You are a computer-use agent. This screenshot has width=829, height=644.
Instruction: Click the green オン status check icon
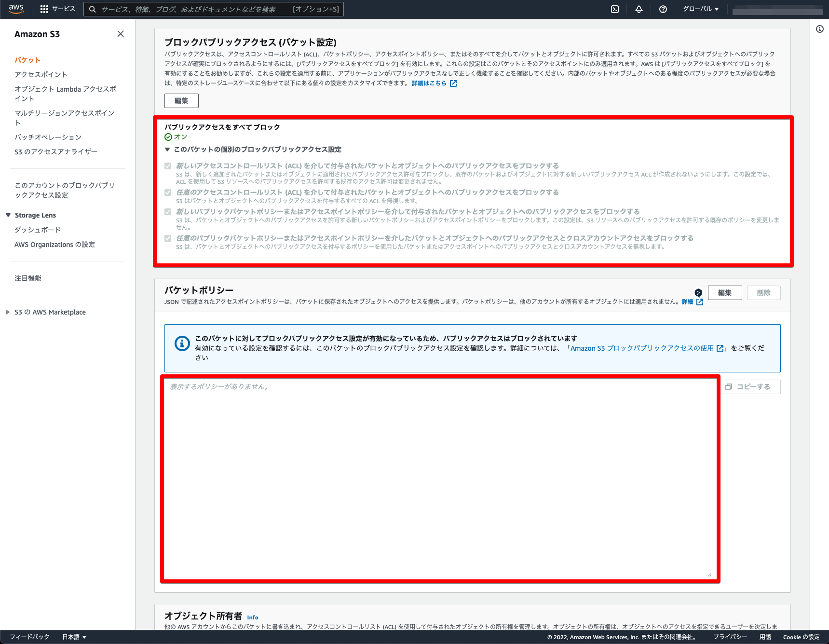(x=168, y=137)
